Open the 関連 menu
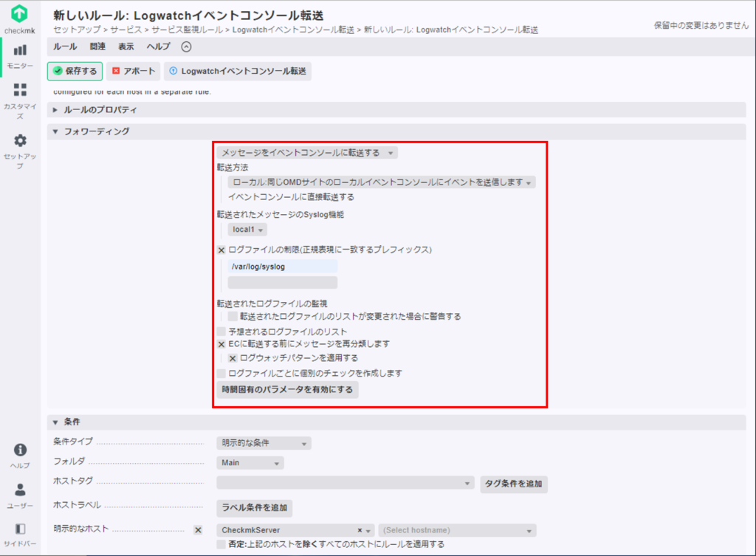Image resolution: width=756 pixels, height=556 pixels. point(97,47)
